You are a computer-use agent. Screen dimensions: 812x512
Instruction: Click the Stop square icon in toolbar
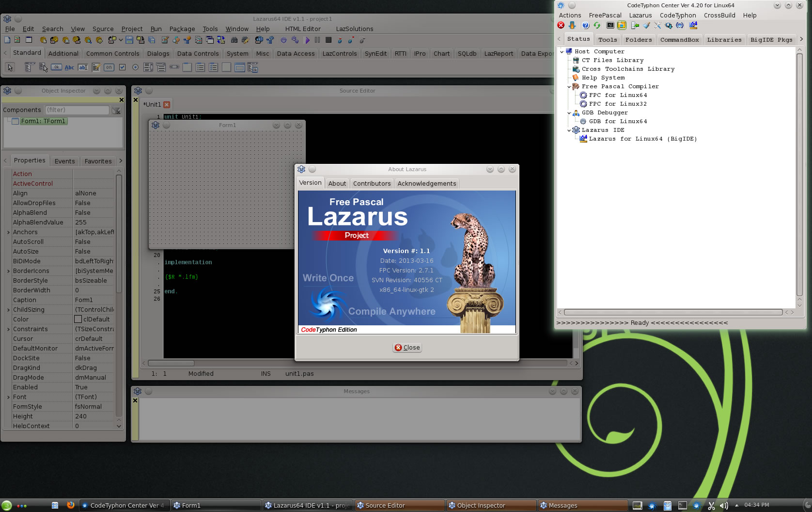[x=328, y=40]
